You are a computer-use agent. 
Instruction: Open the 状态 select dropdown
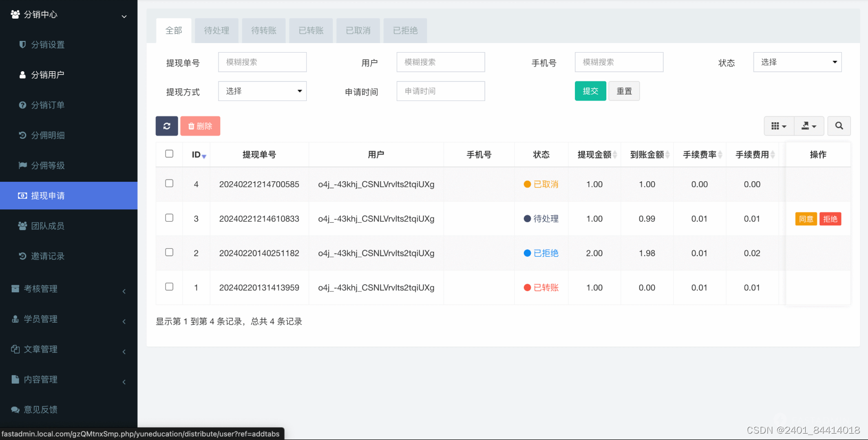(x=797, y=62)
